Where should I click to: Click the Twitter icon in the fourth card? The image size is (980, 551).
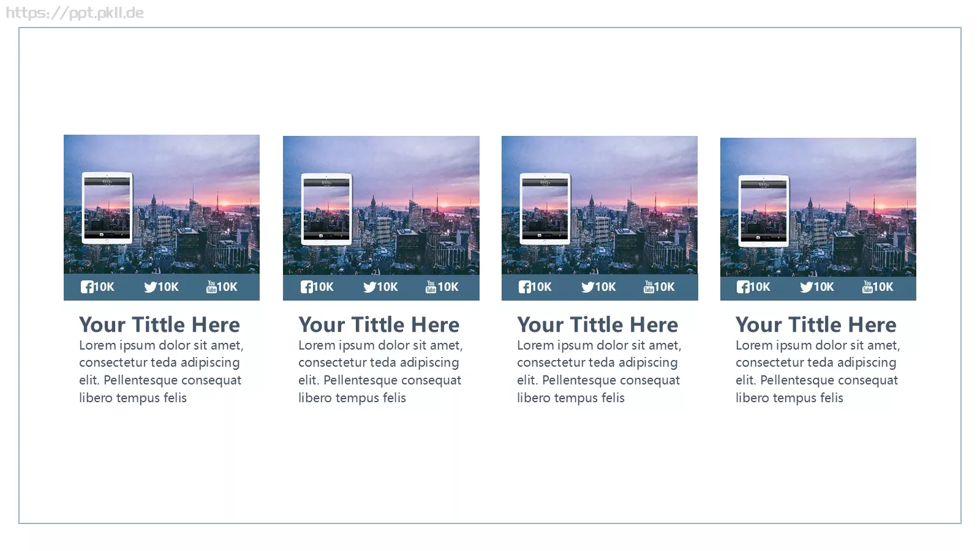pos(807,287)
